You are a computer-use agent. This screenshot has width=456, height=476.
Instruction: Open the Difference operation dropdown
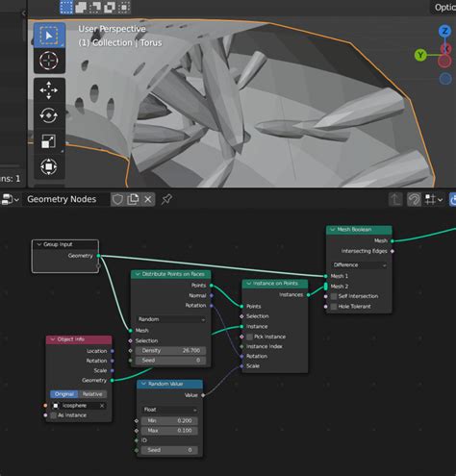(x=359, y=265)
